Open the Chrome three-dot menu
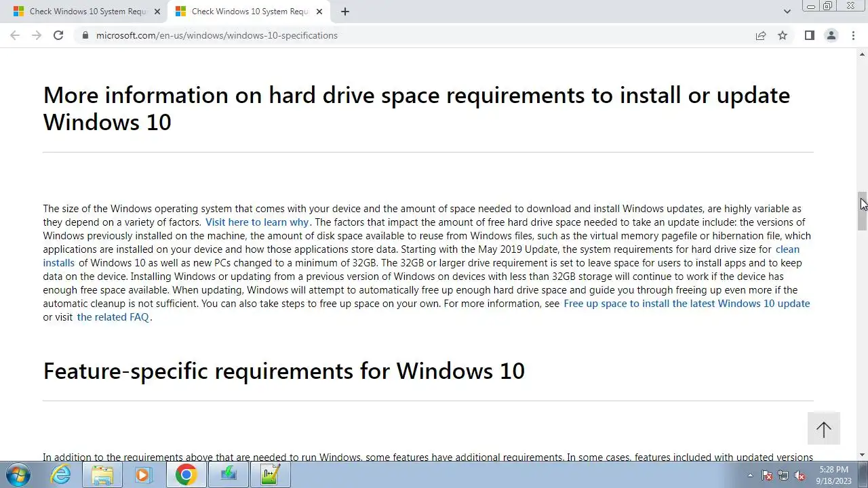Screen dimensions: 868x488 click(853, 35)
